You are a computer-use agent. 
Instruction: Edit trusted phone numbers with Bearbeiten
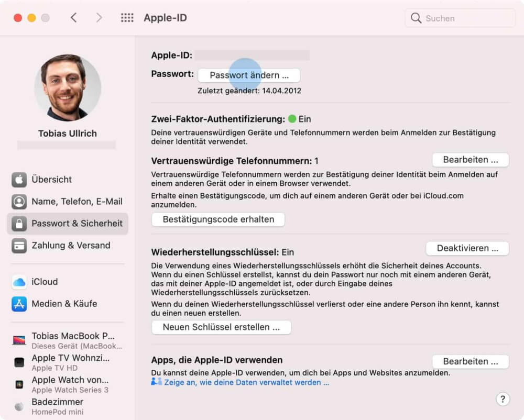coord(471,160)
